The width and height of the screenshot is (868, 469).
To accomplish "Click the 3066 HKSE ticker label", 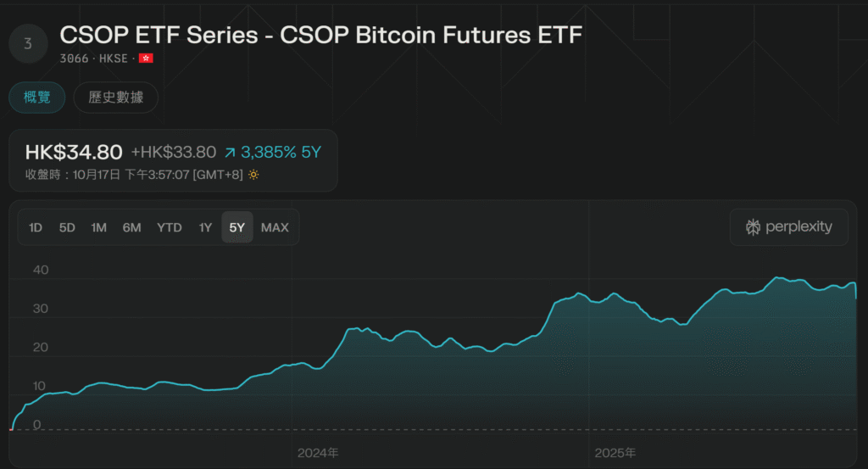I will pyautogui.click(x=94, y=59).
